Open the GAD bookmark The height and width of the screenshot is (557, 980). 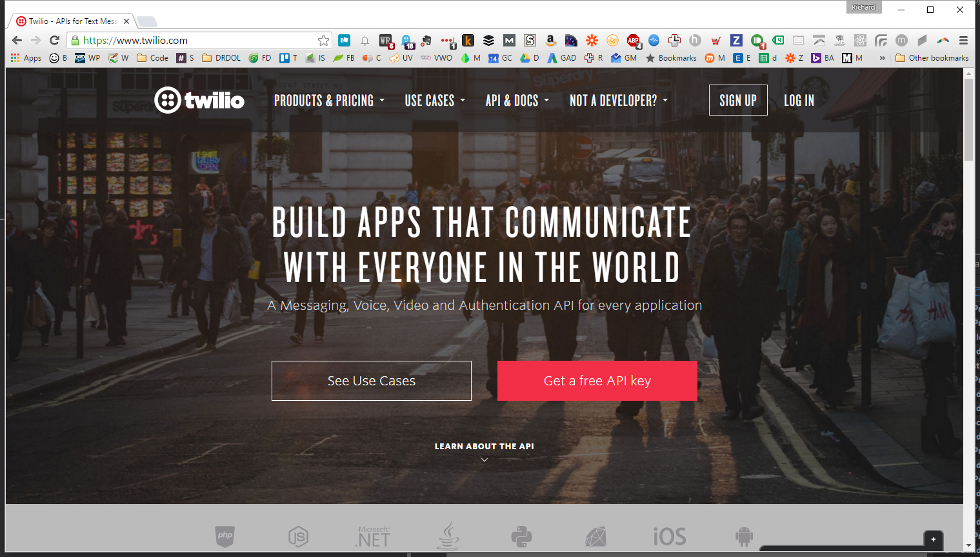[562, 58]
